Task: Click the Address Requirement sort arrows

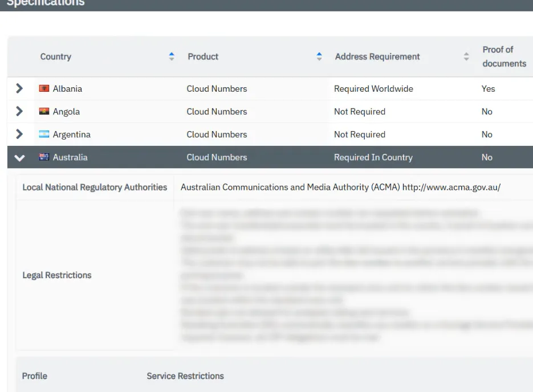Action: [x=466, y=56]
